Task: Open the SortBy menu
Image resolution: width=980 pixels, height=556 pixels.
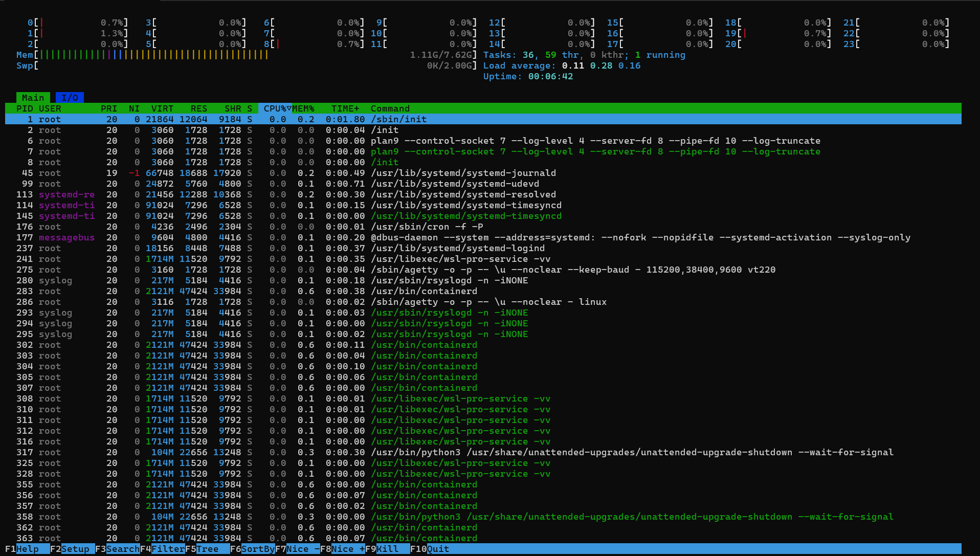Action: (257, 549)
